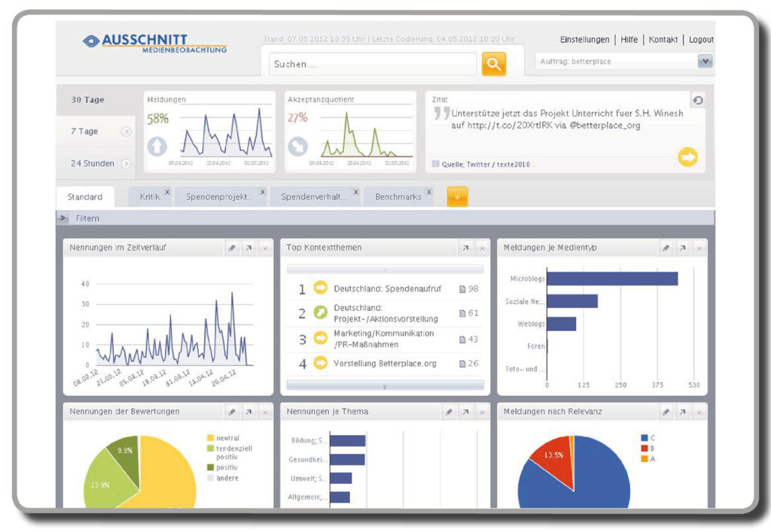Switch to the Kritik tab

150,197
